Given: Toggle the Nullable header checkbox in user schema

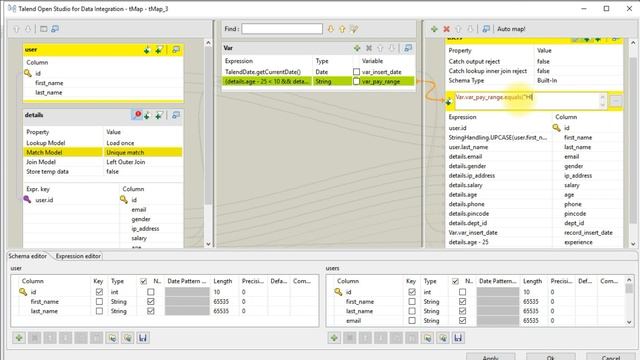Looking at the screenshot, I should pos(143,281).
